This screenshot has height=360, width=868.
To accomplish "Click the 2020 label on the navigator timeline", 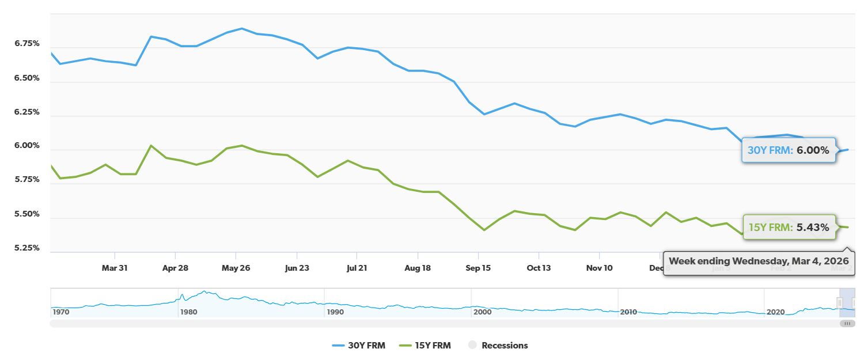I will coord(777,312).
